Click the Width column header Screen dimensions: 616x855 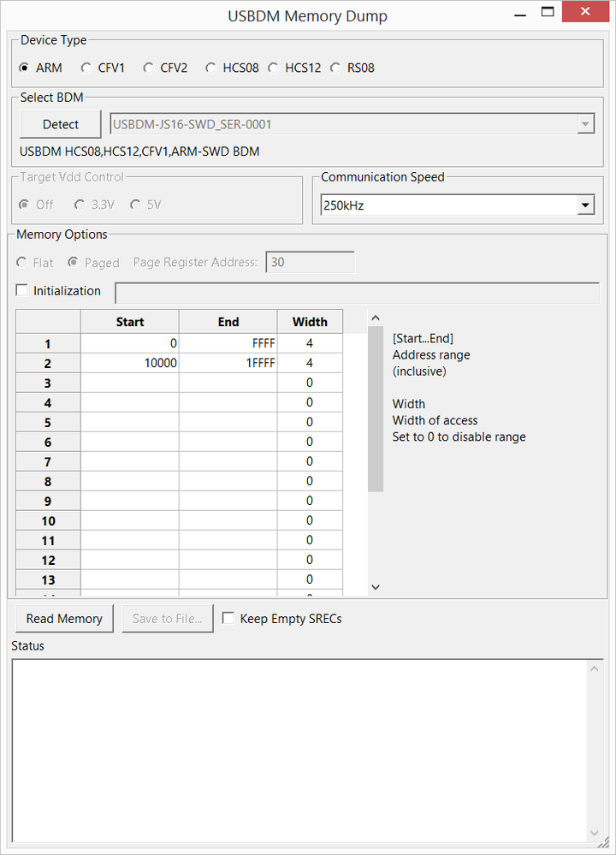click(x=310, y=322)
